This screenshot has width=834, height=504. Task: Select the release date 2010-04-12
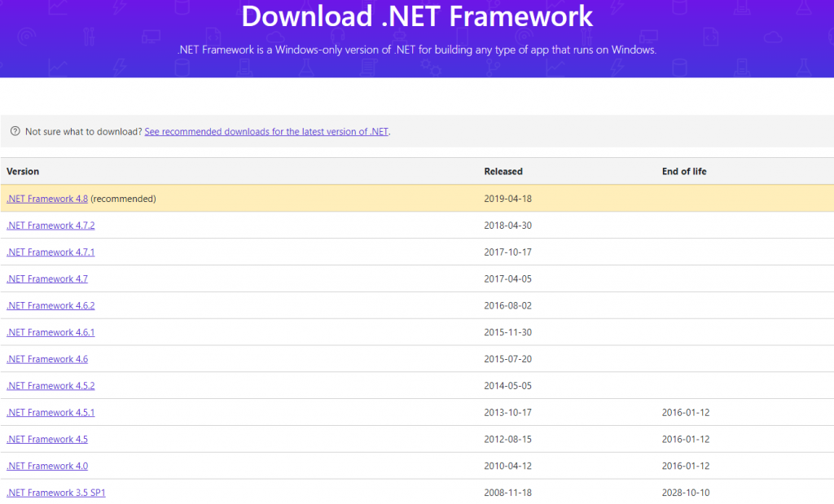point(507,466)
